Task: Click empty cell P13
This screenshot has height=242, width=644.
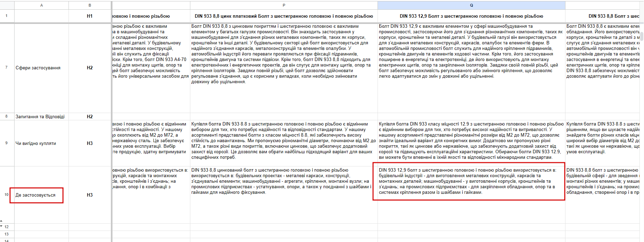Action: (284, 234)
